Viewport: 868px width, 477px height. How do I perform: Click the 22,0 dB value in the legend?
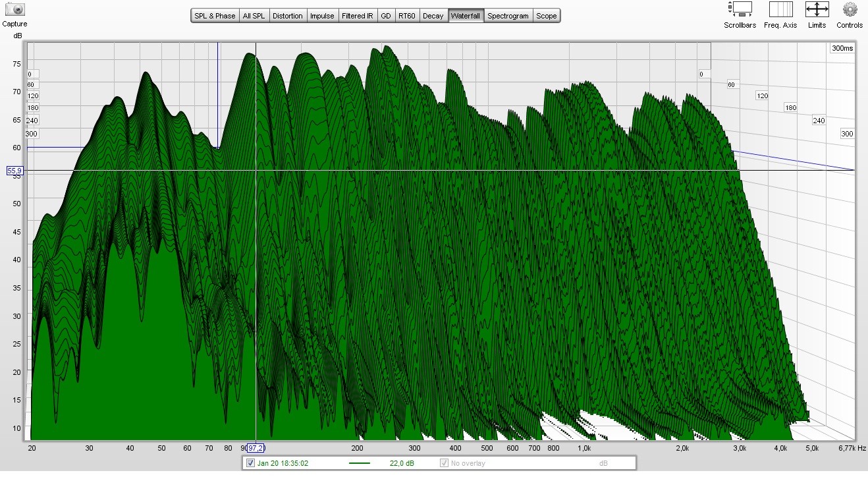point(402,463)
